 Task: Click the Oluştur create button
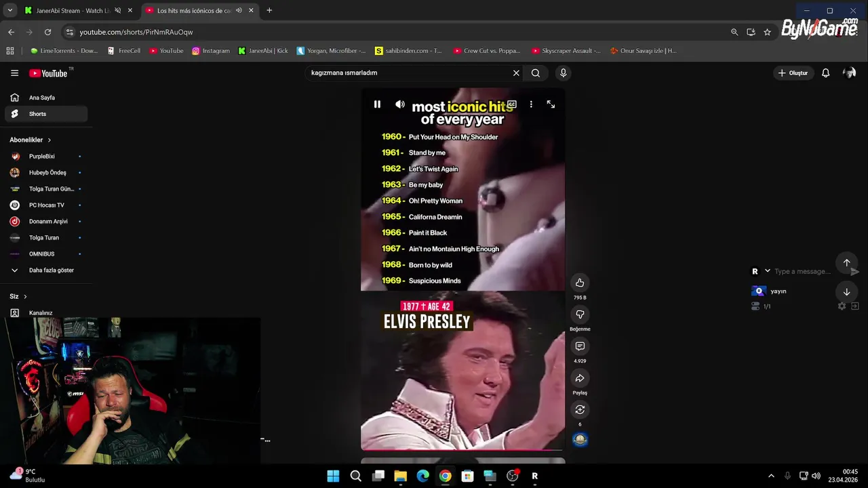click(x=793, y=73)
